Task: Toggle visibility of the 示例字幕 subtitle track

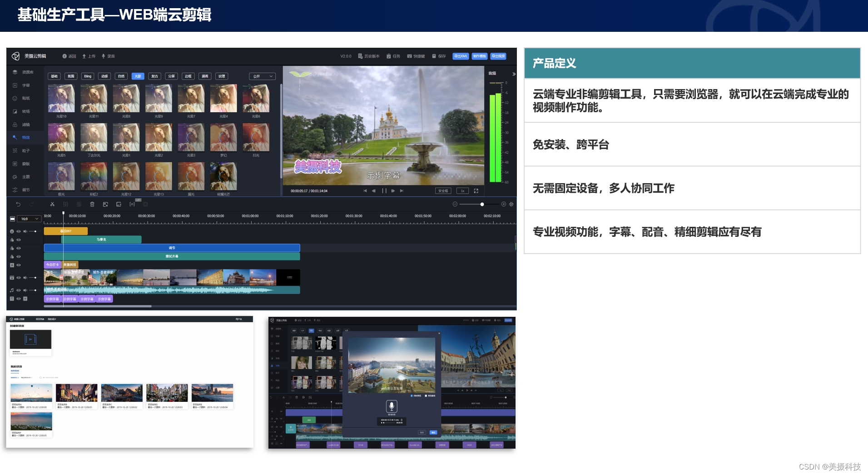Action: coord(19,299)
